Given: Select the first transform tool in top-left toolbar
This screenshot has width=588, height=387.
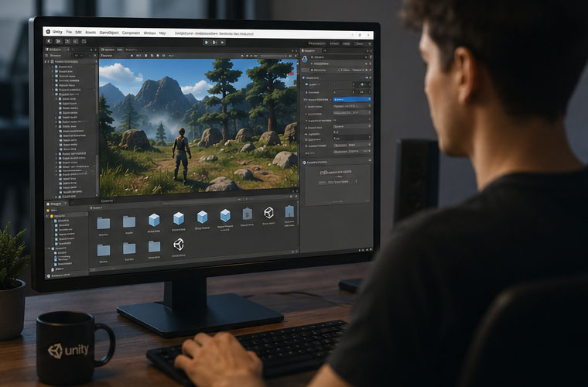Looking at the screenshot, I should [49, 41].
